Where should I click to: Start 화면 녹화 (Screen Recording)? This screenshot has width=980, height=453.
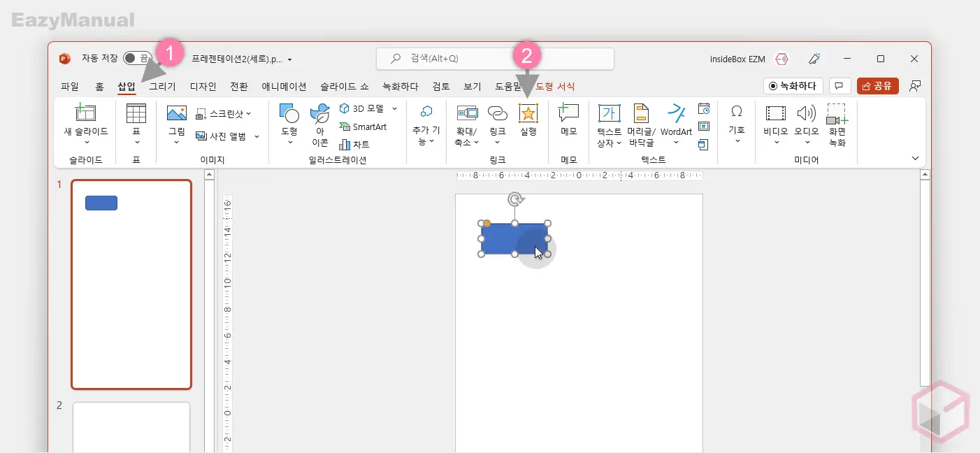pos(836,124)
